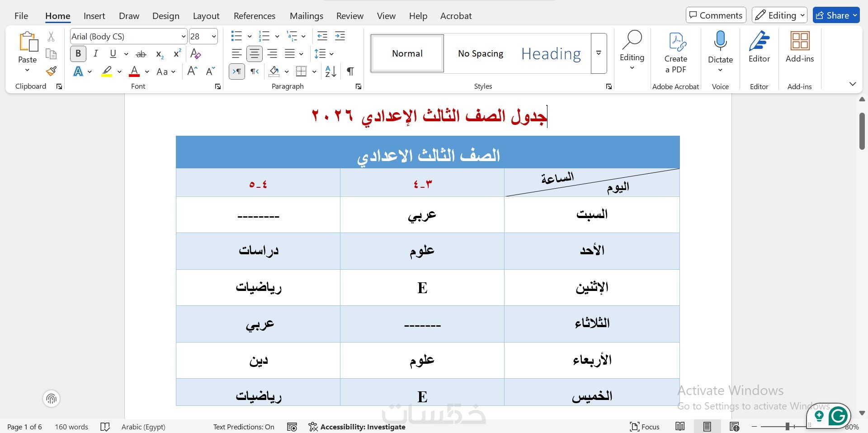Open the Comments pane
Screen dimensions: 868x433
click(716, 15)
